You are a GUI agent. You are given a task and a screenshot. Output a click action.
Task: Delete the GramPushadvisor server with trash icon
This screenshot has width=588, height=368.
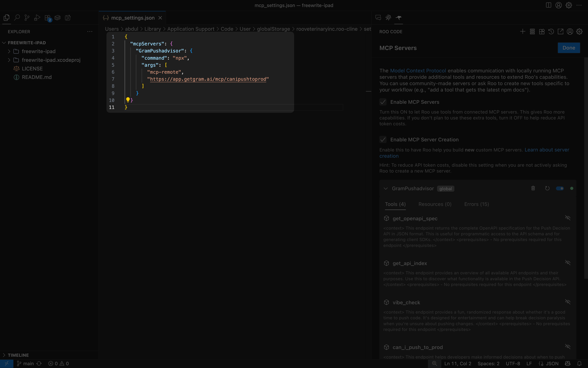[533, 188]
